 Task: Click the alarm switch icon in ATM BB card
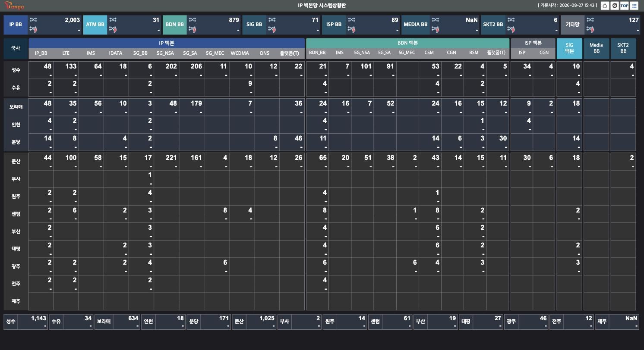[x=113, y=29]
